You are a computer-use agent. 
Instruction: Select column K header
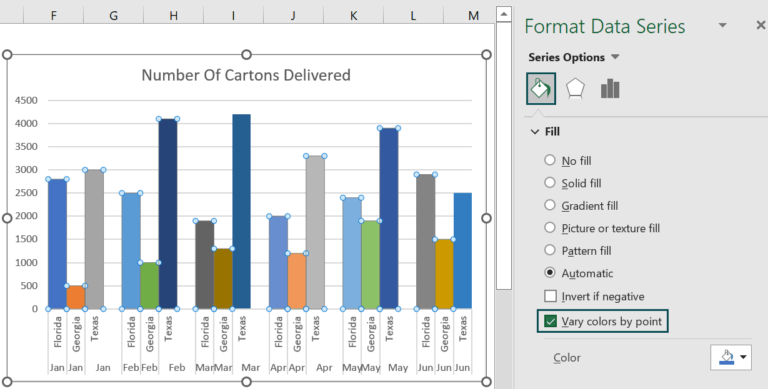(x=353, y=15)
